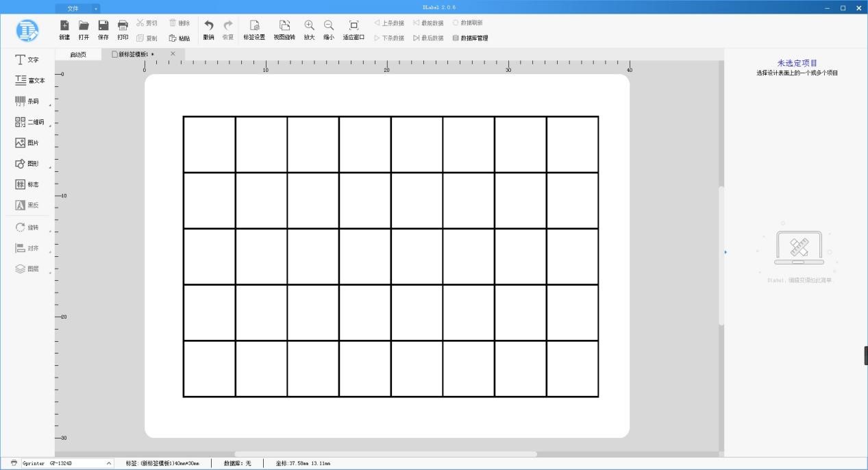
Task: Click the 删除 delete button
Action: (179, 23)
